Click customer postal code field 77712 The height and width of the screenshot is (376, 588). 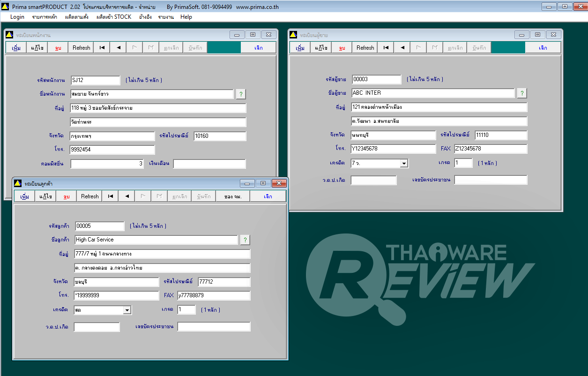coord(224,282)
